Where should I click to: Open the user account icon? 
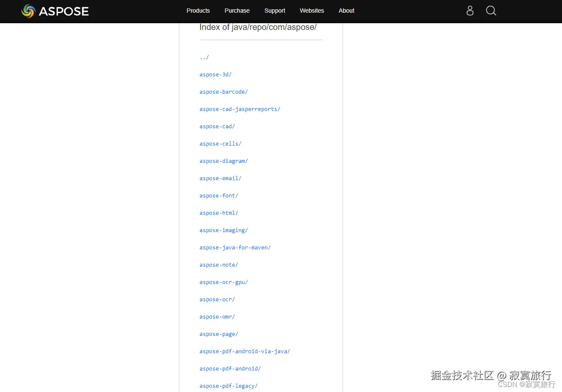pos(470,11)
